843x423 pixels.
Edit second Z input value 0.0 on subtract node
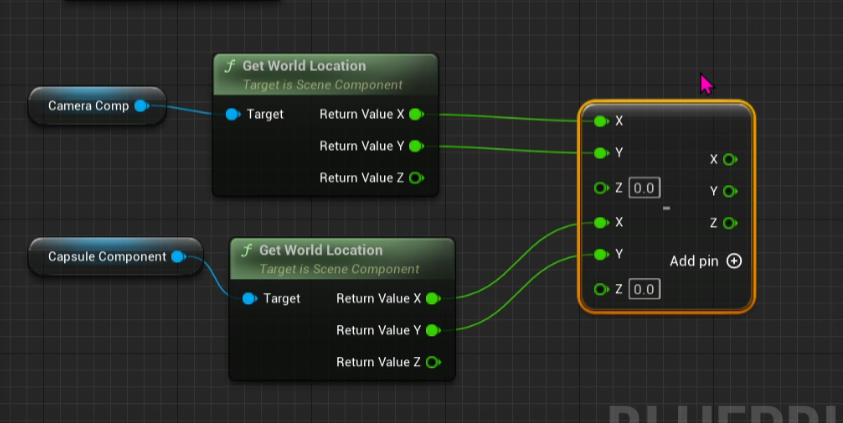(644, 289)
